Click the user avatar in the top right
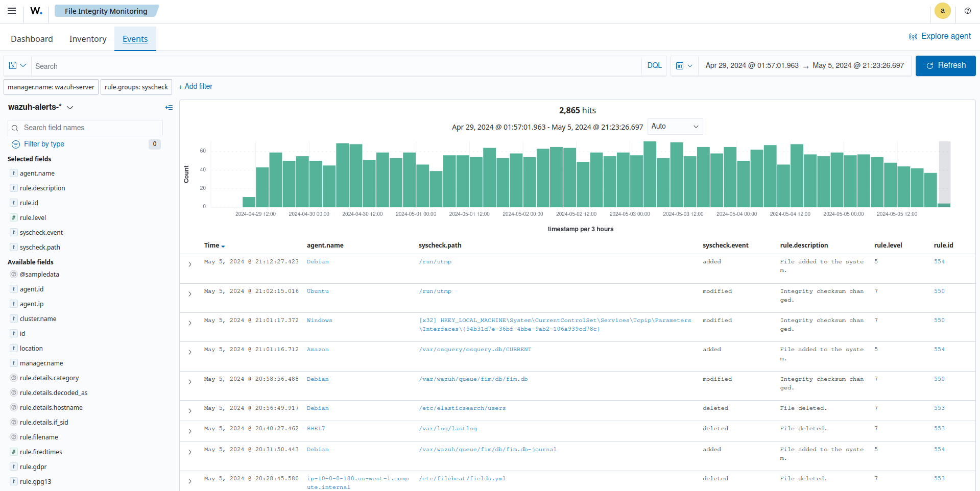The height and width of the screenshot is (491, 980). (x=942, y=11)
